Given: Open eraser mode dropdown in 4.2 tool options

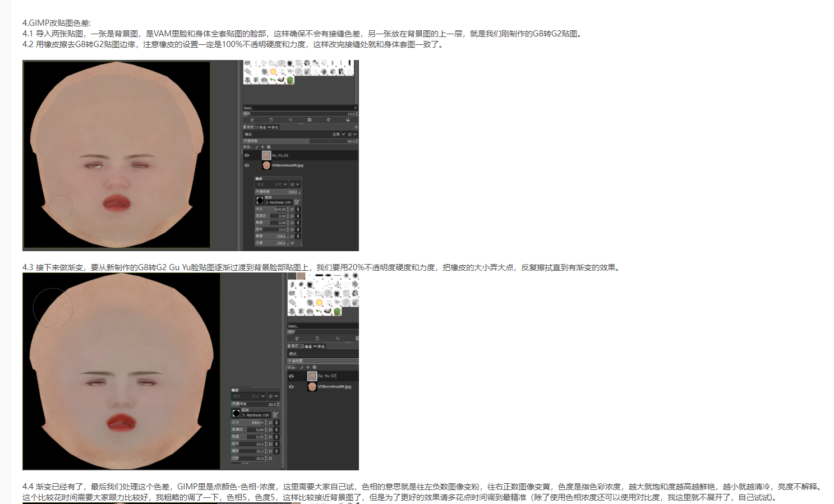Looking at the screenshot, I should point(272,184).
